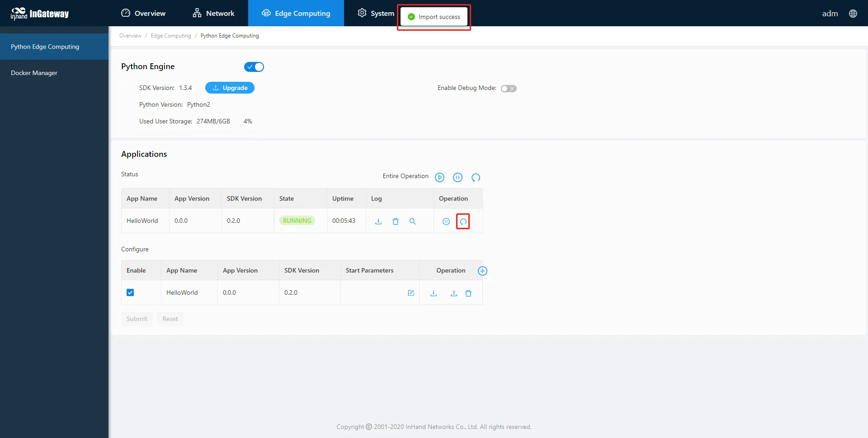
Task: Click the Reset button
Action: (170, 319)
